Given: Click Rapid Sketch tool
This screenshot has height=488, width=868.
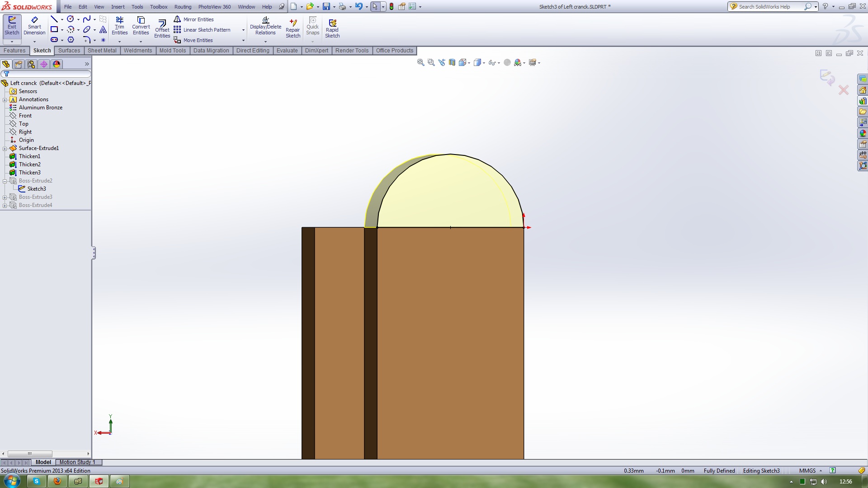Looking at the screenshot, I should 332,28.
